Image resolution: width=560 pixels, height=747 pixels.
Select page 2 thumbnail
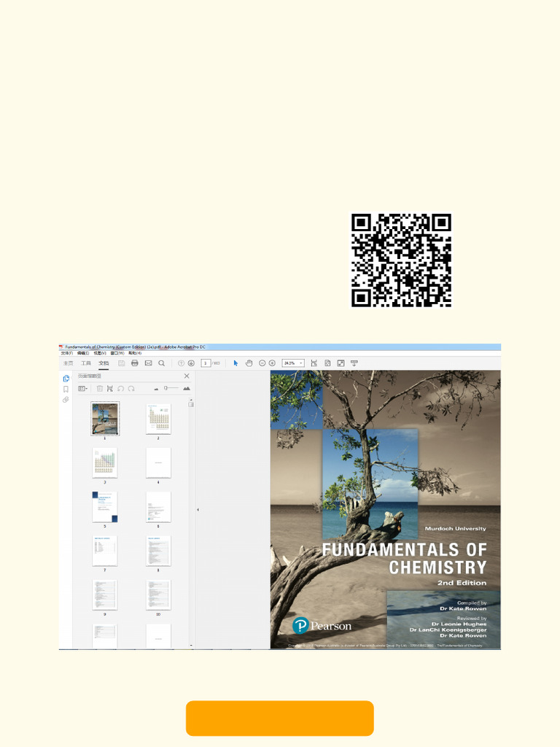tap(158, 419)
